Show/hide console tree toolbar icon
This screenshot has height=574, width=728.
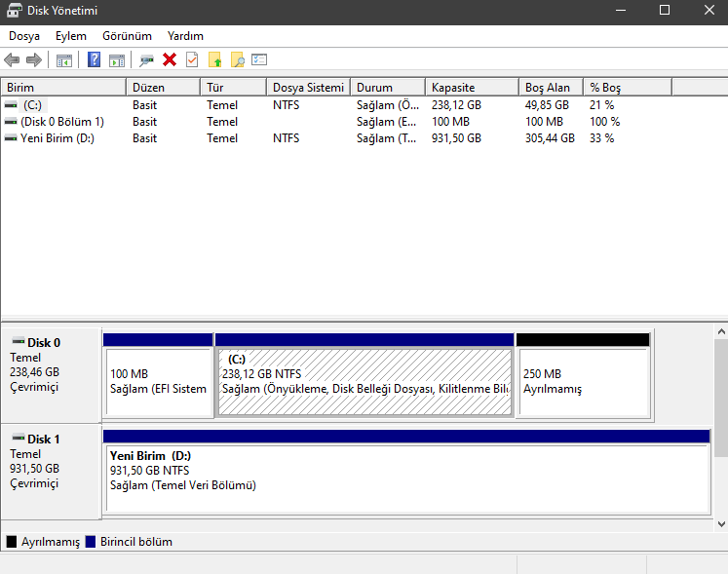pyautogui.click(x=64, y=59)
